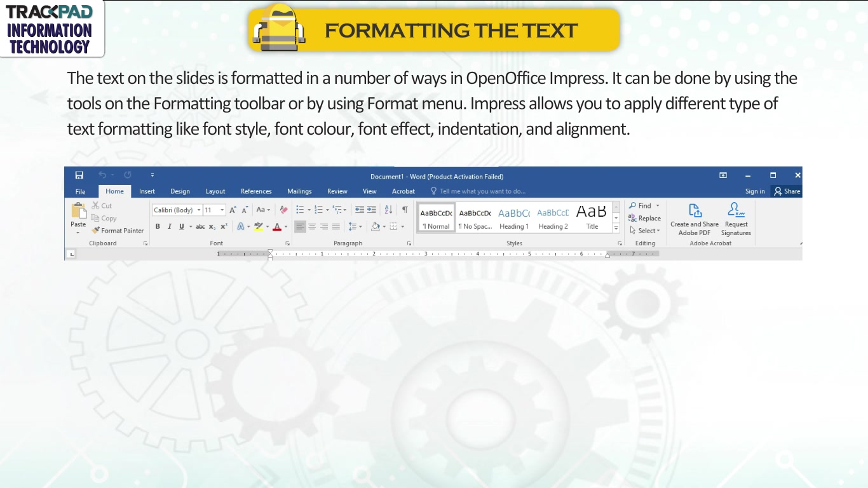The height and width of the screenshot is (488, 868).
Task: Open the font color dropdown arrow
Action: pos(286,227)
